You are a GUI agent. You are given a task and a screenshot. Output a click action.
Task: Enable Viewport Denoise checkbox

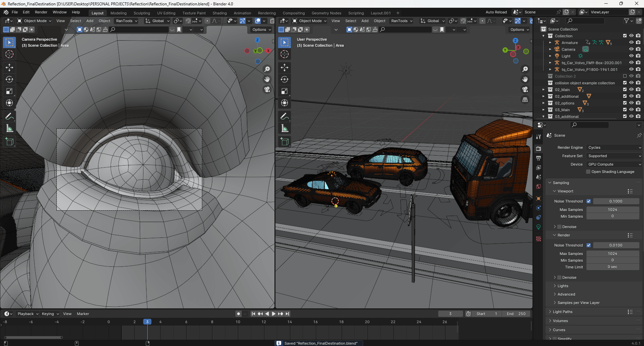click(559, 227)
